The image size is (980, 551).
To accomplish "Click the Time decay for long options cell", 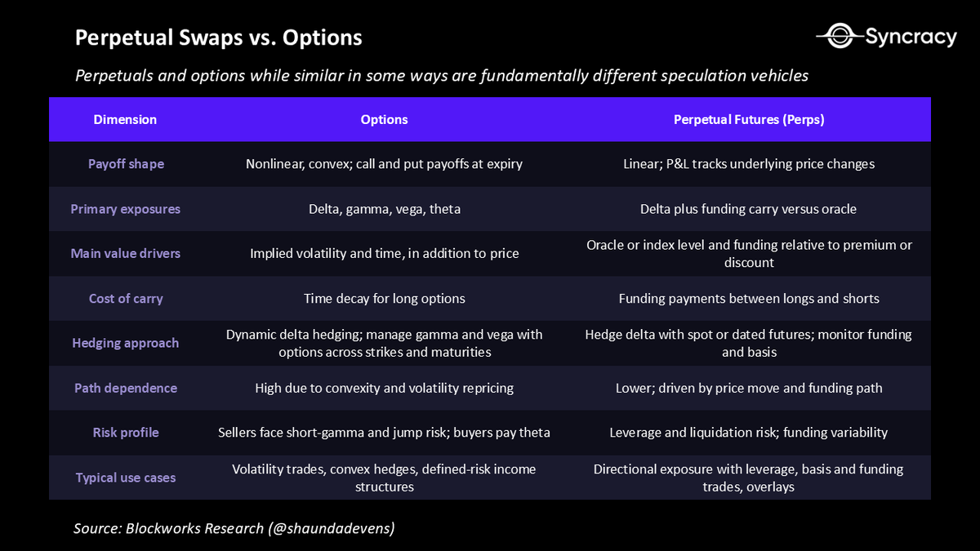I will (x=384, y=299).
